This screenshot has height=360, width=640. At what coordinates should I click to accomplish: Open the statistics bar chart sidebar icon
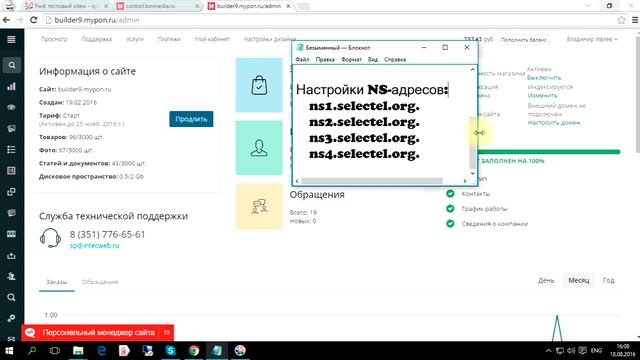(x=11, y=86)
